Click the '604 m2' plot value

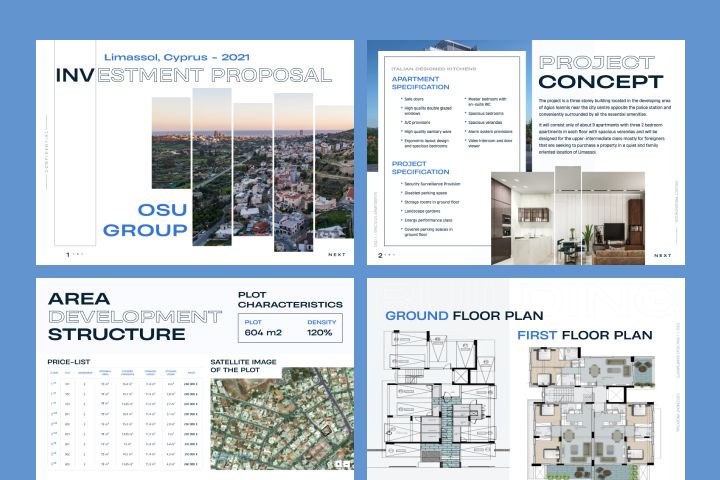(x=263, y=333)
